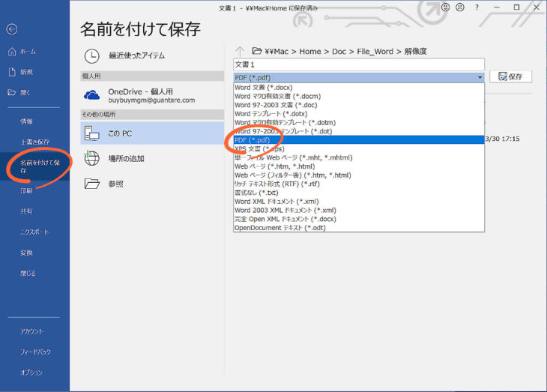Image resolution: width=547 pixels, height=392 pixels.
Task: Select PDF (*.pdf) from format list
Action: (x=253, y=139)
